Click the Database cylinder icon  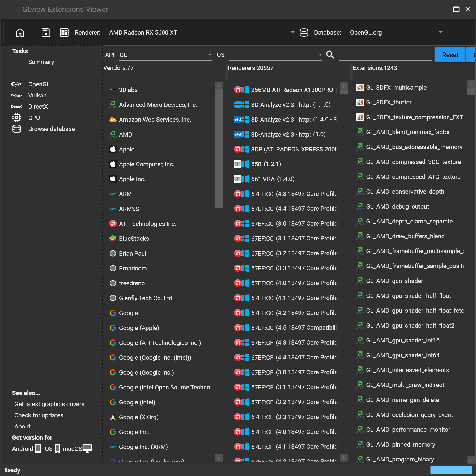click(304, 32)
